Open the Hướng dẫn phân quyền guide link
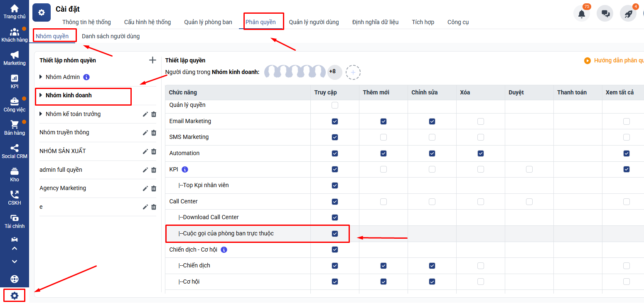 (615, 61)
